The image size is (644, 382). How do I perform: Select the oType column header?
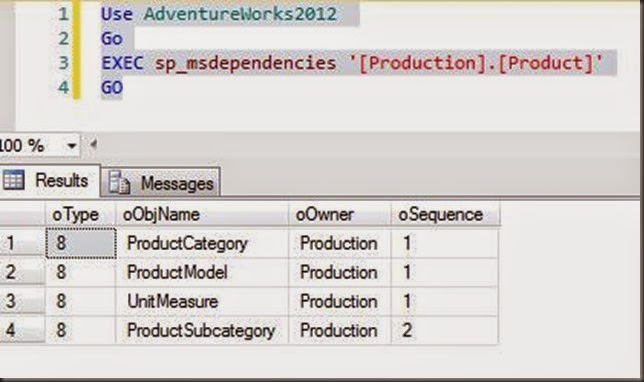click(x=80, y=214)
